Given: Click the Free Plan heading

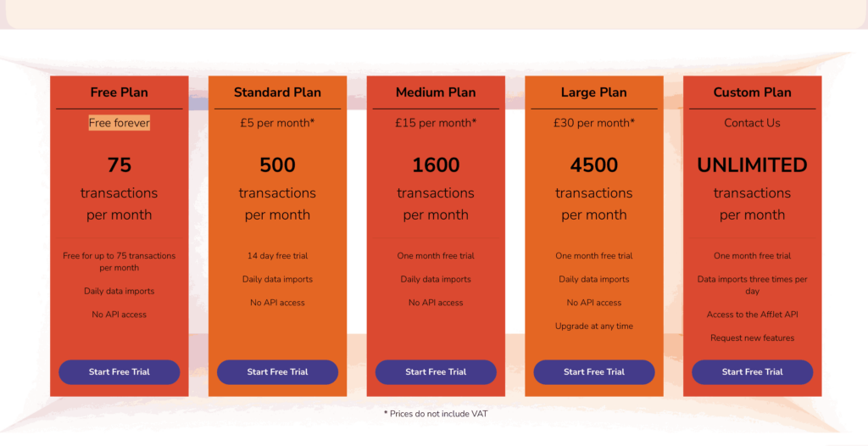Looking at the screenshot, I should [119, 92].
